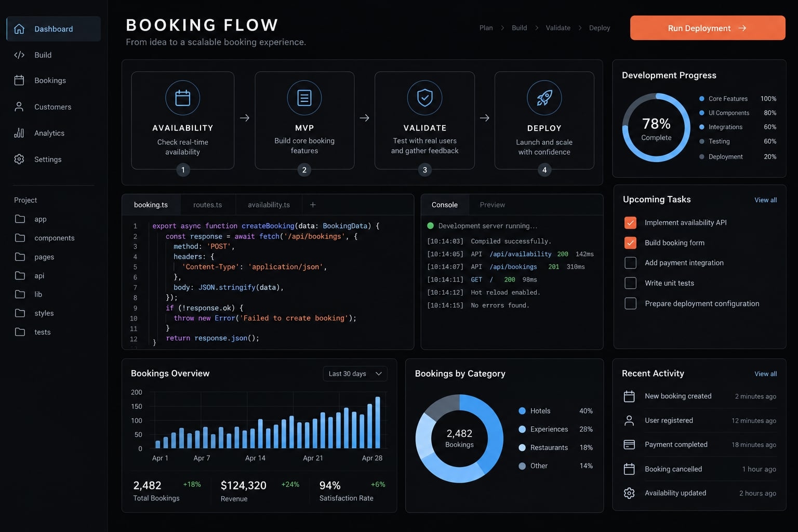Expand the pages project folder
The width and height of the screenshot is (798, 532).
click(x=20, y=257)
